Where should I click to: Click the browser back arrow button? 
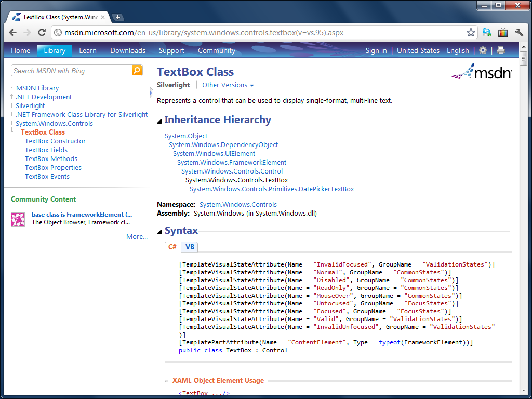[13, 32]
